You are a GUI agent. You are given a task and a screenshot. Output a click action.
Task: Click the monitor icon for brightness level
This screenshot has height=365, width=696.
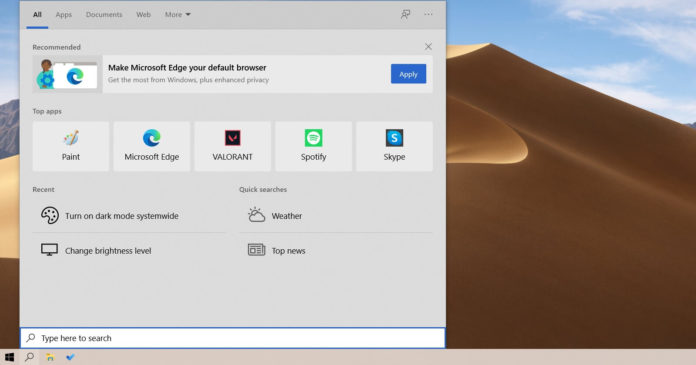point(49,250)
